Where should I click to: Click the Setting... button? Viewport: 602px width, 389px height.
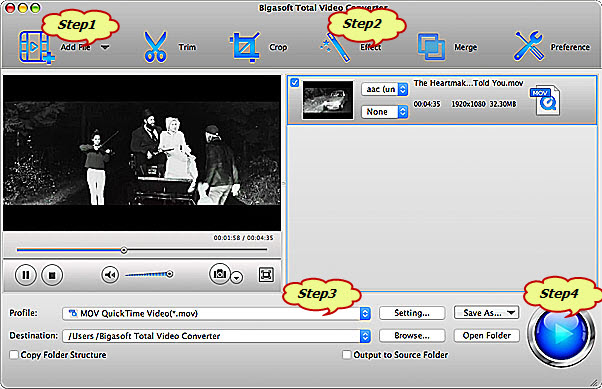pos(412,313)
